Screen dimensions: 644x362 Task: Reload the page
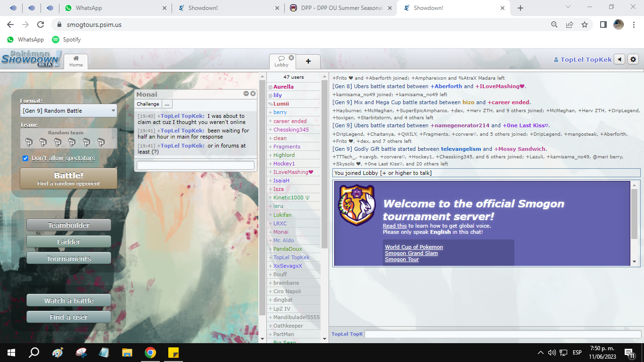[41, 25]
